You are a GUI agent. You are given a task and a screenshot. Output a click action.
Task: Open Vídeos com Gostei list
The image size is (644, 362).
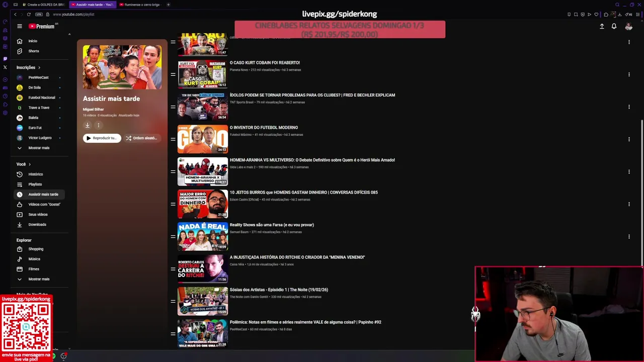point(44,204)
